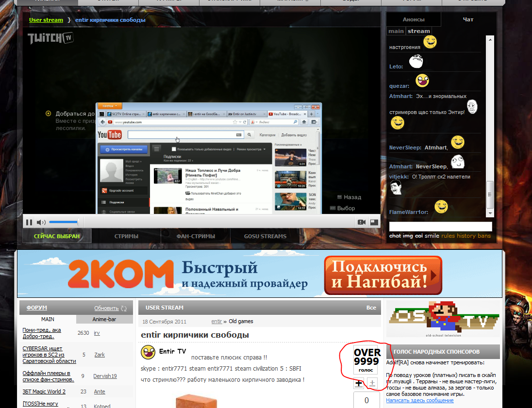Toggle the smile option under chat input

coord(432,236)
